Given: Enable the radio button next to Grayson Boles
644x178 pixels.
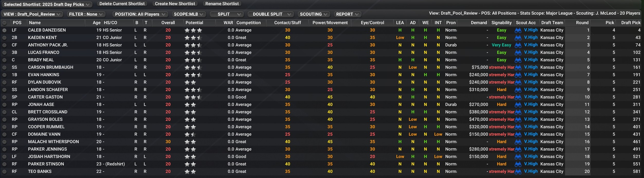Looking at the screenshot, I should point(4,119).
